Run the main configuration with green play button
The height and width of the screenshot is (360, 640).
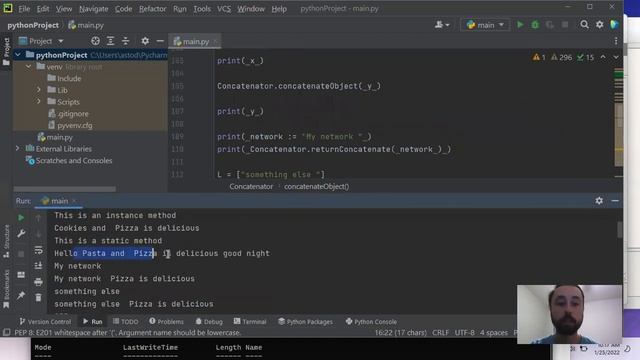pos(520,25)
